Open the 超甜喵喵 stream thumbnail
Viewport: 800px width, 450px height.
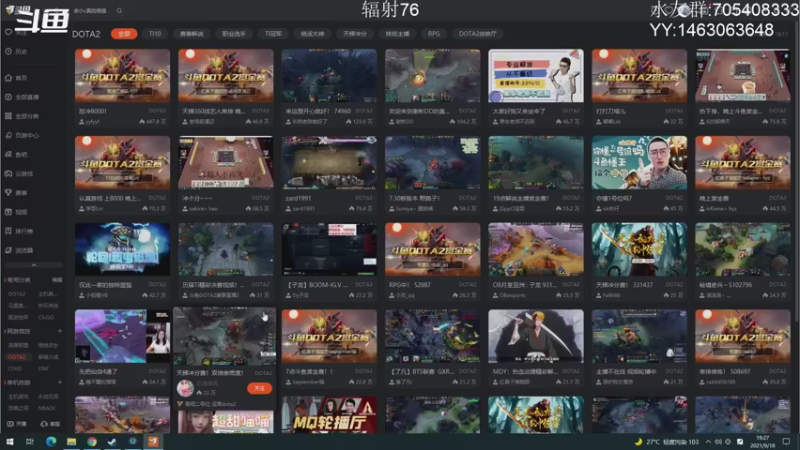tap(226, 422)
